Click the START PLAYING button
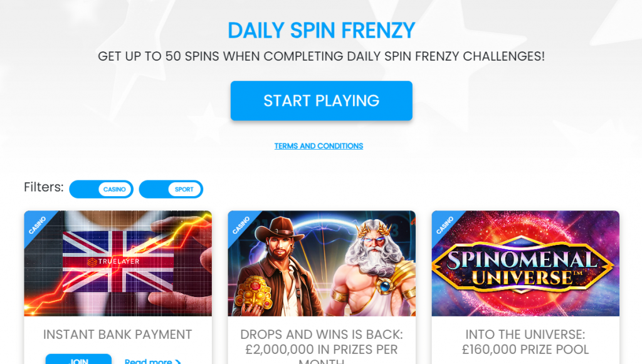 [322, 101]
